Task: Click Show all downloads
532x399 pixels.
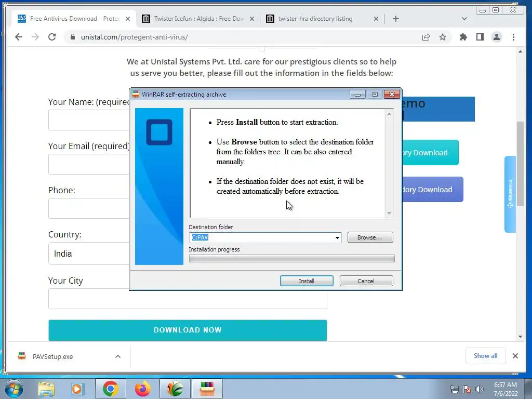Action: click(x=486, y=356)
